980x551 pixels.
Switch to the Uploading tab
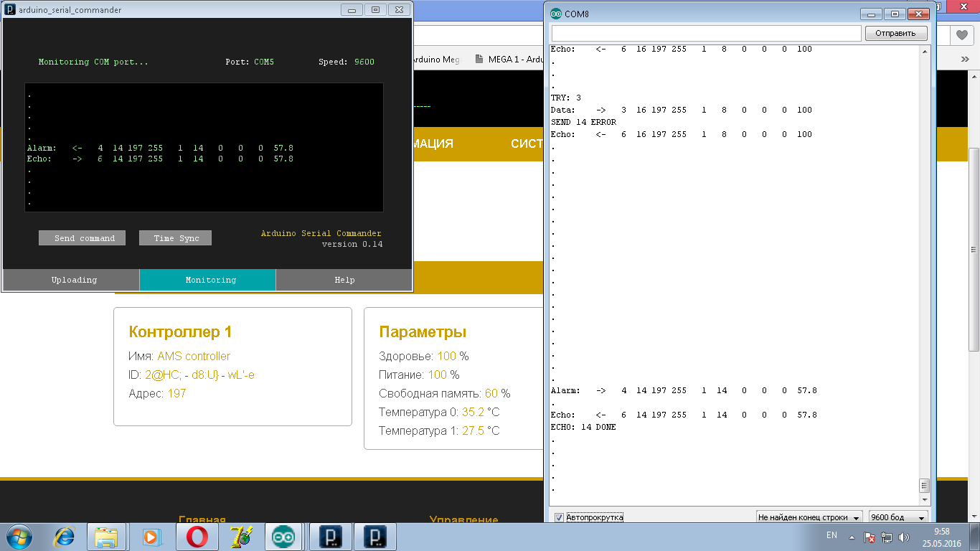click(71, 280)
